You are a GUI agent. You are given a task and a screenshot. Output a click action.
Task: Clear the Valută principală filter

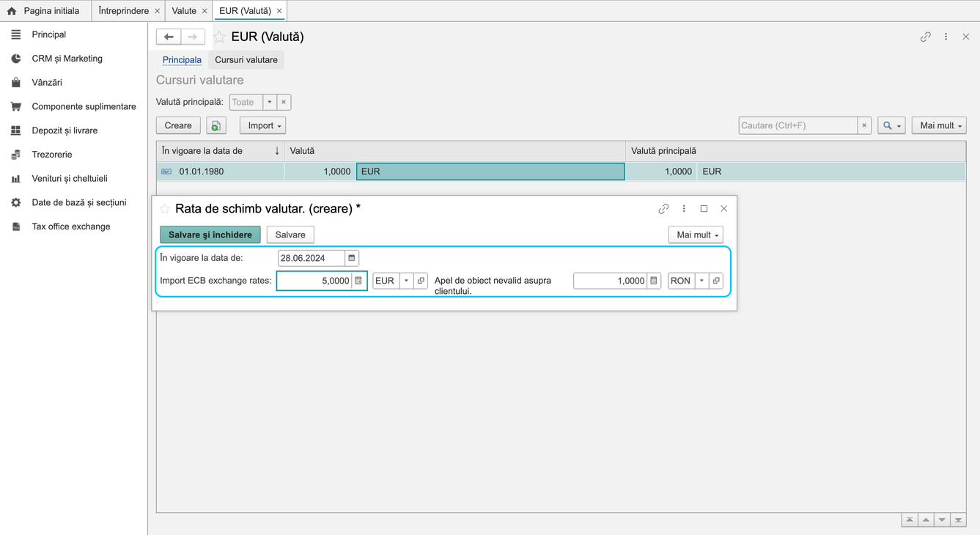point(284,102)
